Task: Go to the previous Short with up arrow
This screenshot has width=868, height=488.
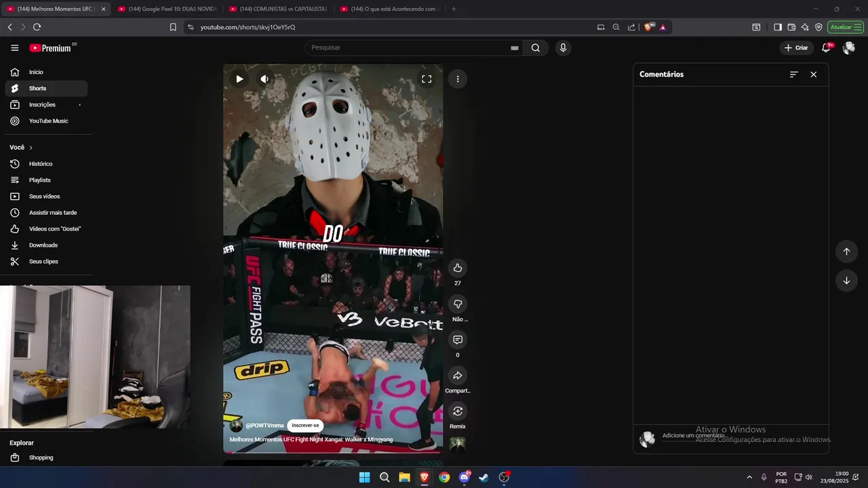Action: tap(846, 251)
